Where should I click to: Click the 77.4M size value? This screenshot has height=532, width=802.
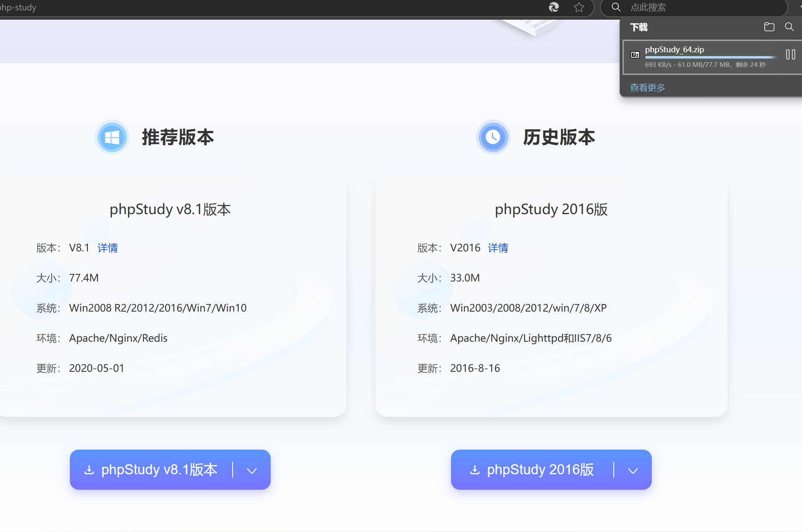tap(84, 278)
